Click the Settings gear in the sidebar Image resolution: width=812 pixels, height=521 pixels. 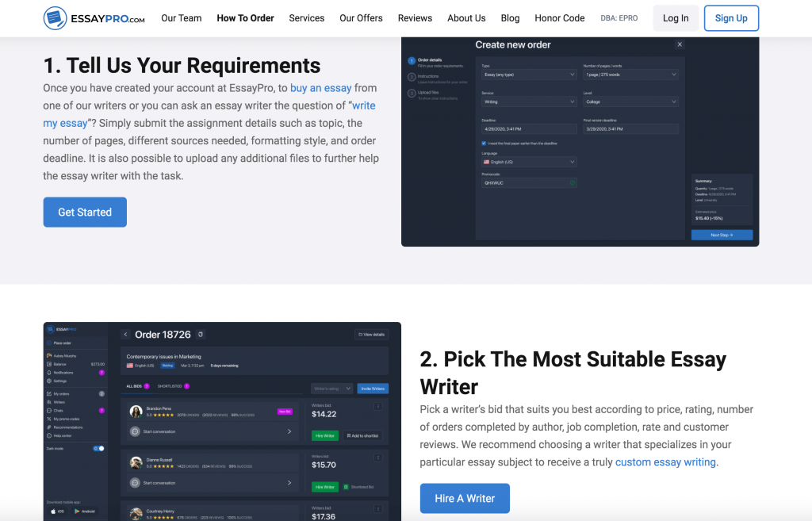pyautogui.click(x=49, y=381)
